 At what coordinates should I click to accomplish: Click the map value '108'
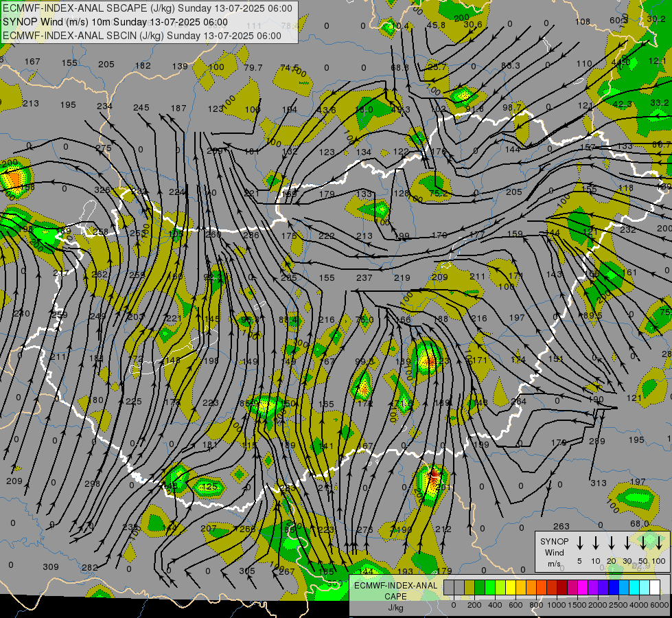(583, 21)
